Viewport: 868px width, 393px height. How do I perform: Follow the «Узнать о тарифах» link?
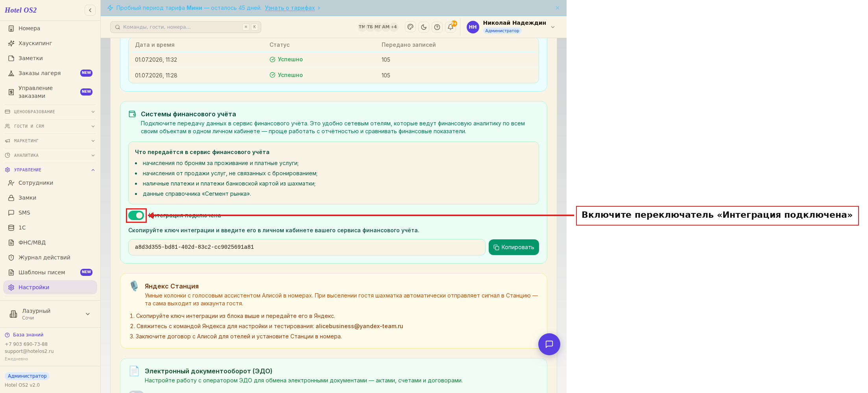click(290, 8)
